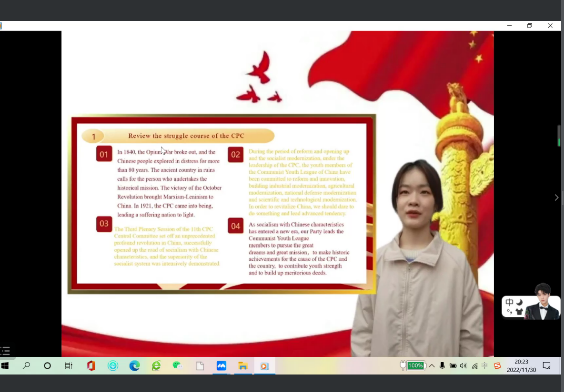The image size is (564, 392).
Task: Open Cortana circle icon in taskbar
Action: 47,366
